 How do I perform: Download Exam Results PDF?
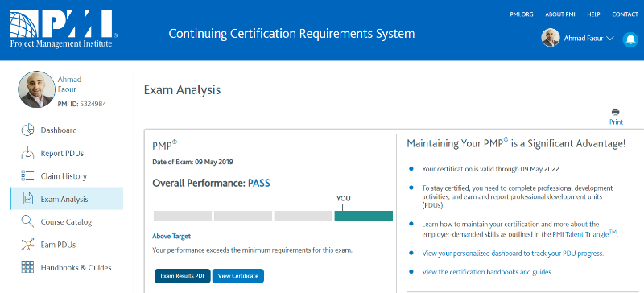pos(183,276)
